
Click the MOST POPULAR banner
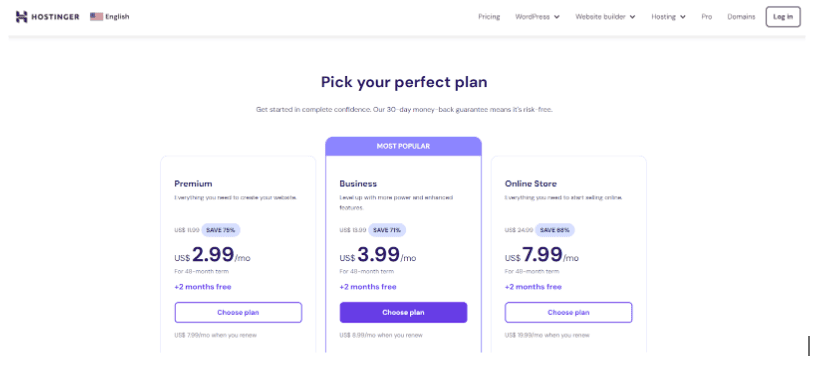[403, 146]
